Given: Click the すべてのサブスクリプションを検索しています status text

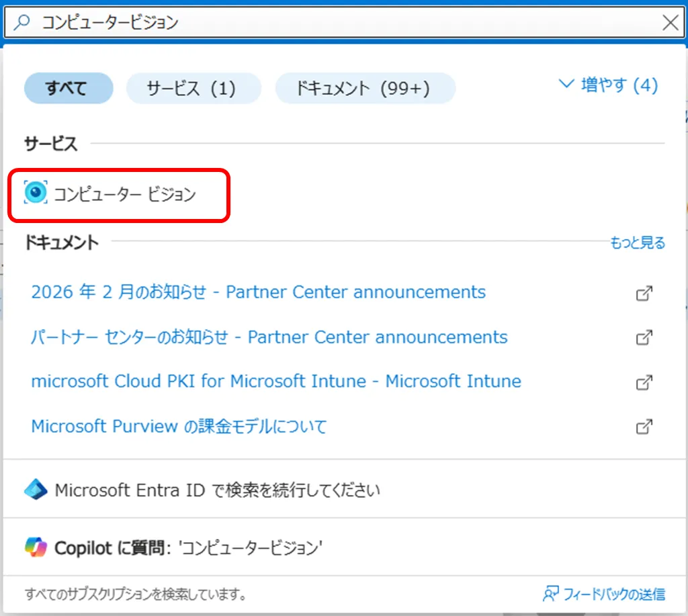Looking at the screenshot, I should click(135, 594).
